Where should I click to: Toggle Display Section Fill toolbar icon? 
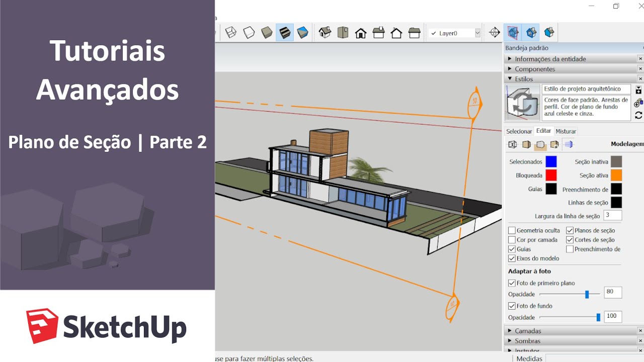pos(549,33)
